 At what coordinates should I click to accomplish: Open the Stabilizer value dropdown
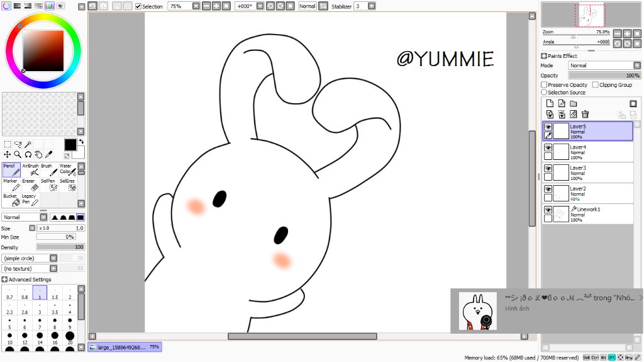pos(372,6)
